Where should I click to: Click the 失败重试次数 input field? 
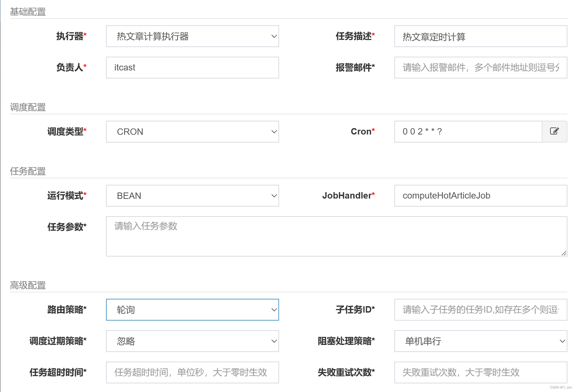(481, 372)
